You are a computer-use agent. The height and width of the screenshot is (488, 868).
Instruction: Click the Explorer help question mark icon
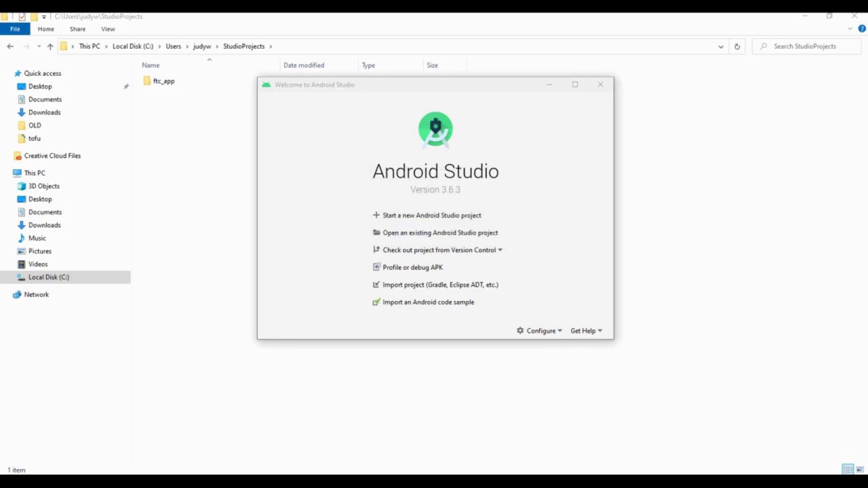(x=863, y=29)
